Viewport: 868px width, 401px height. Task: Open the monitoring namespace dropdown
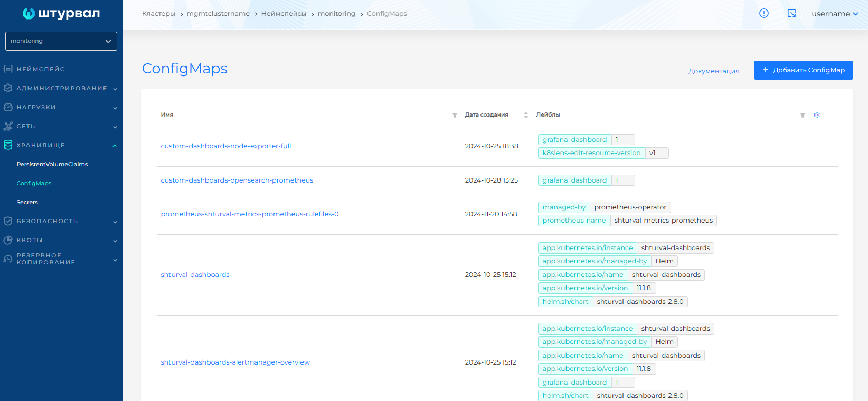tap(61, 41)
